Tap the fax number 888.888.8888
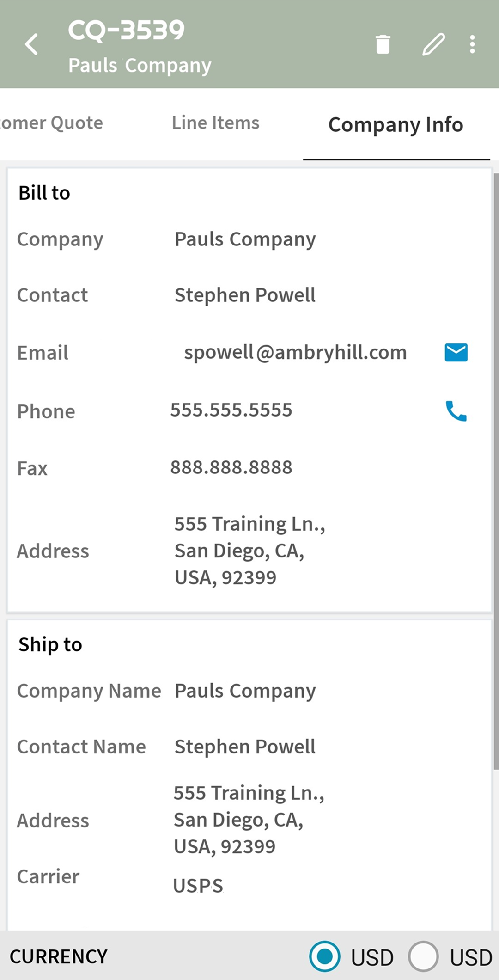The height and width of the screenshot is (980, 499). tap(231, 467)
